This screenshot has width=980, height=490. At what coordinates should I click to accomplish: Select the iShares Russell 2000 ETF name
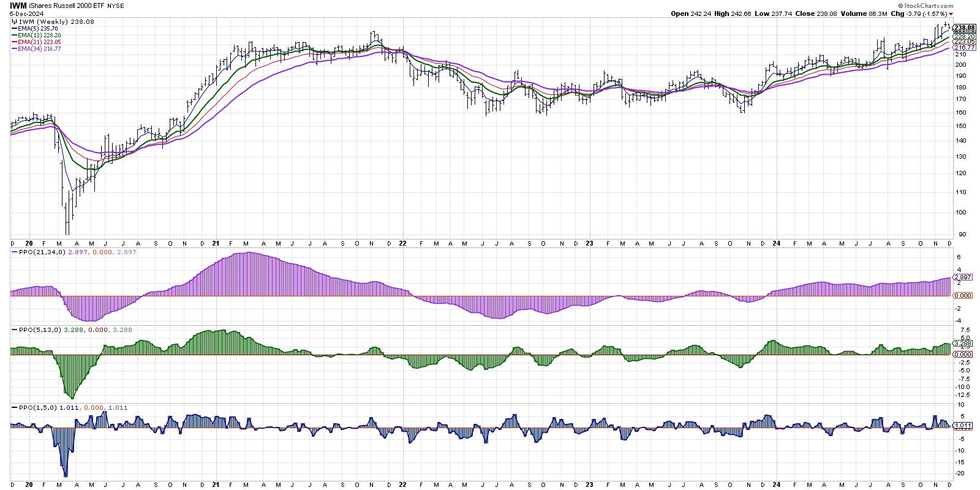pos(67,4)
